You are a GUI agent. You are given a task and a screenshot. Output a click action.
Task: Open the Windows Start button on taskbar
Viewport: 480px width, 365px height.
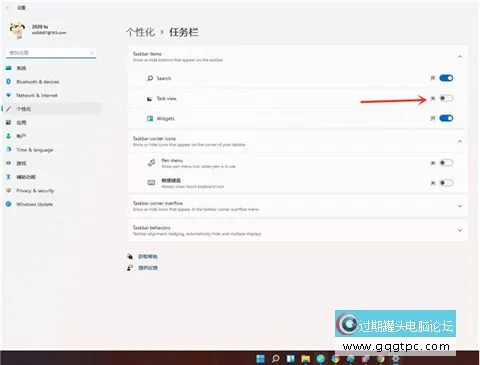260,358
